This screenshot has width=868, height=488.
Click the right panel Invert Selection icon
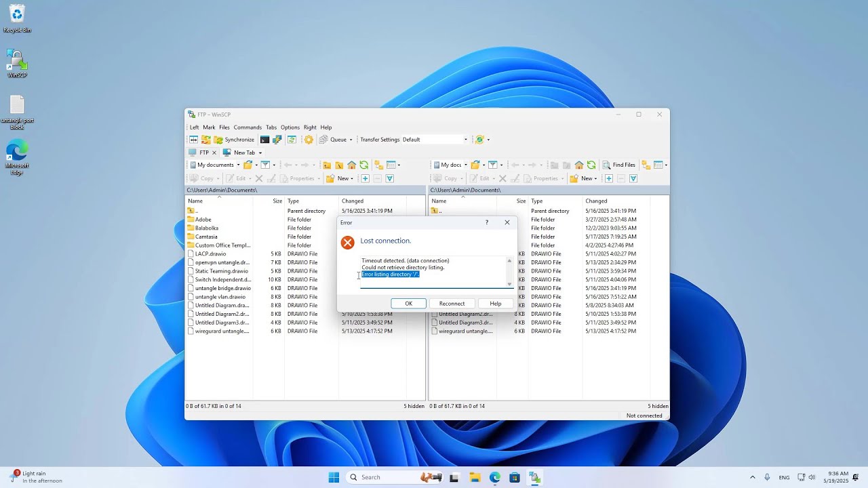pyautogui.click(x=633, y=178)
